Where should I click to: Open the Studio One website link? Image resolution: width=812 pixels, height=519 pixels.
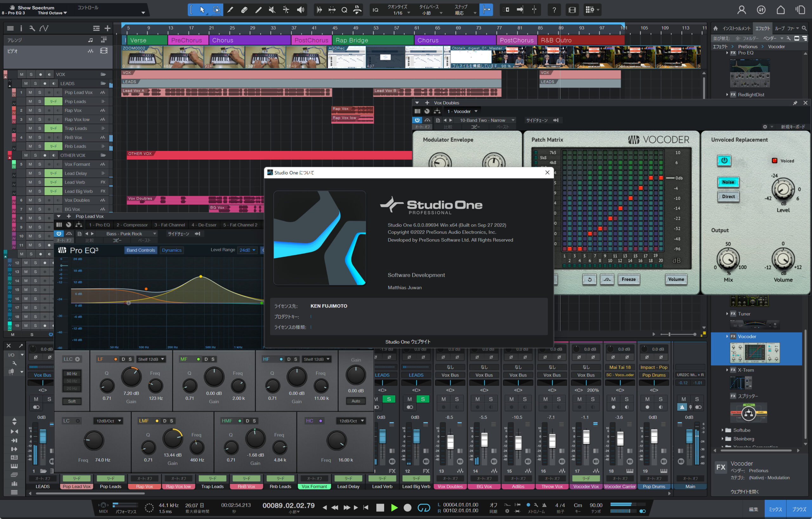[x=408, y=342]
